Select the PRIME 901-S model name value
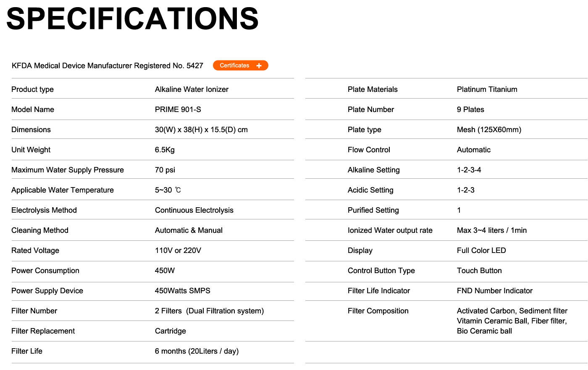This screenshot has height=370, width=588. tap(178, 109)
